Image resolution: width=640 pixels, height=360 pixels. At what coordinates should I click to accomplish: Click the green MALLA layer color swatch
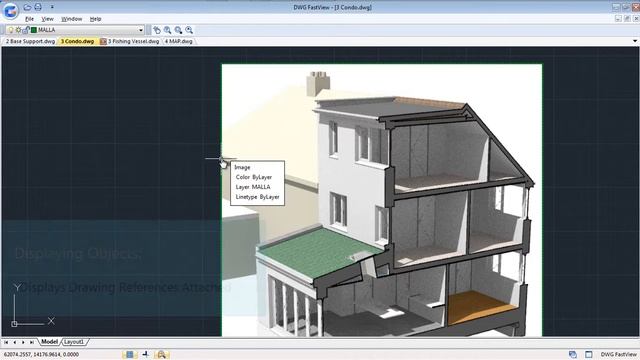pos(34,30)
